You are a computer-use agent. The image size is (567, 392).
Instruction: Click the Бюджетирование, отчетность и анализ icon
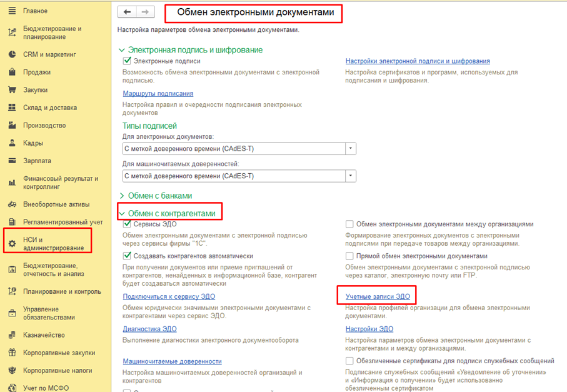tap(12, 269)
